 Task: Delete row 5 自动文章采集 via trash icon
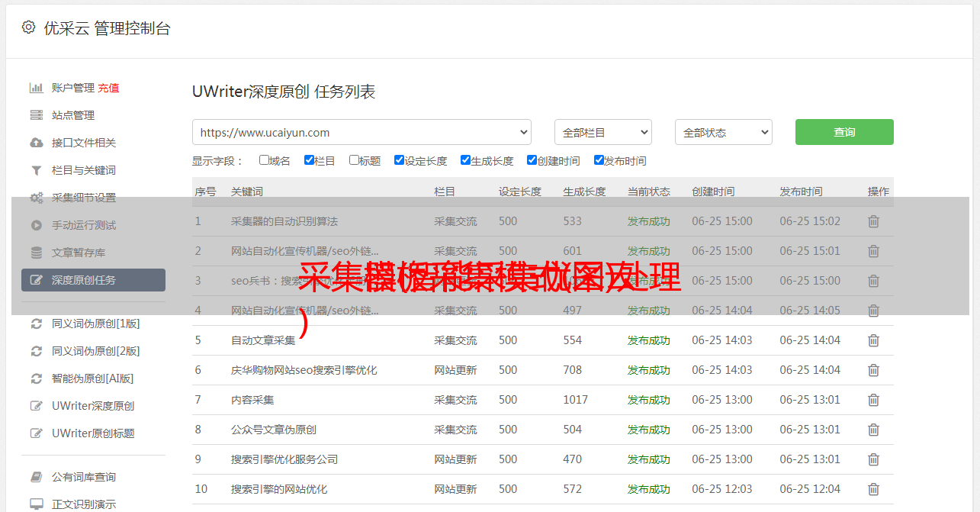874,340
